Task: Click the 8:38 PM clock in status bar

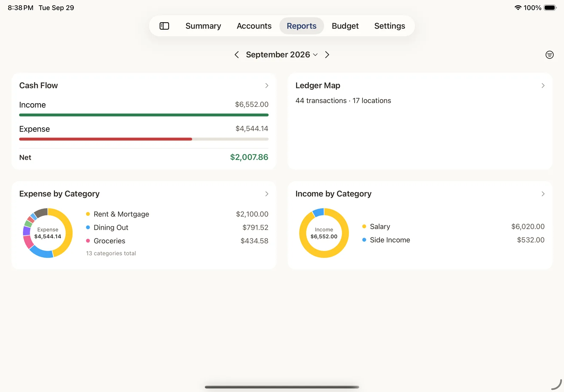Action: tap(20, 8)
